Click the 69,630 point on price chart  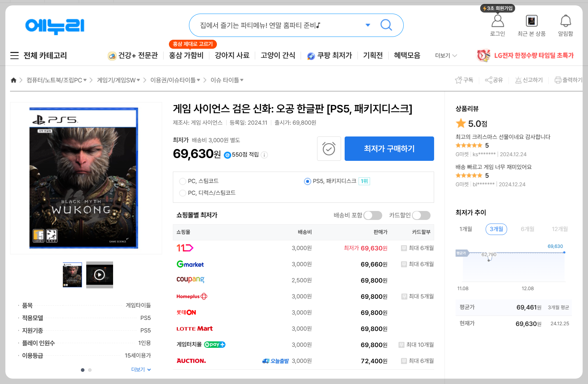point(564,253)
